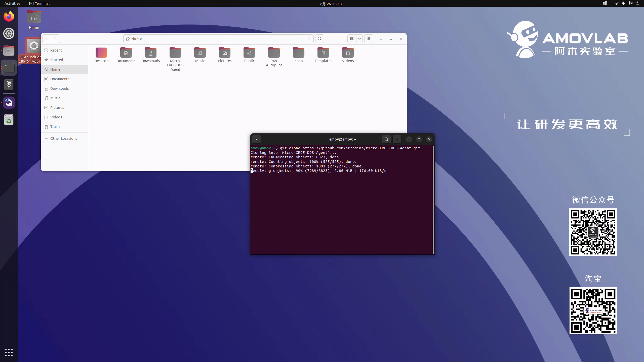Open the Downloads folder icon in Files grid
Screen dimensions: 644x362
tap(150, 55)
